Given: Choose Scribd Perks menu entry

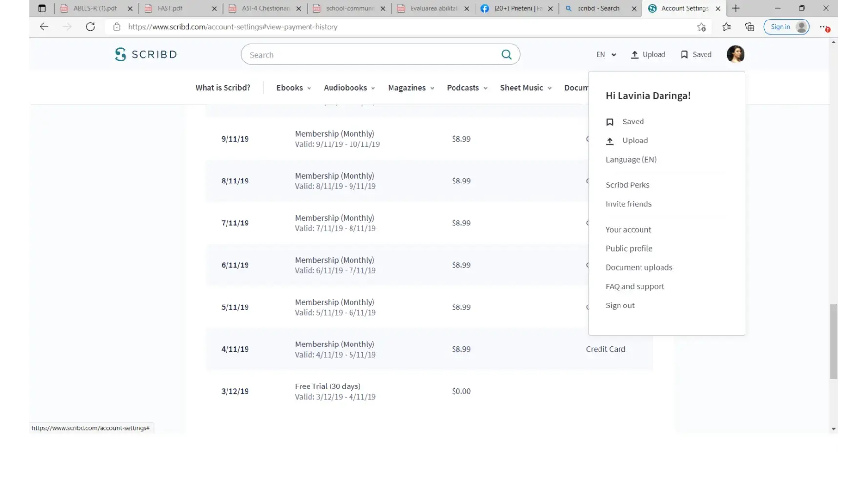Looking at the screenshot, I should pos(627,185).
